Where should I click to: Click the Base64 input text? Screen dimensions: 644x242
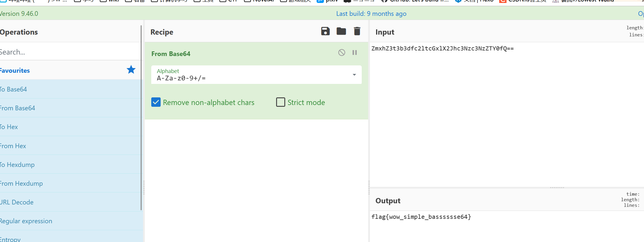[443, 48]
